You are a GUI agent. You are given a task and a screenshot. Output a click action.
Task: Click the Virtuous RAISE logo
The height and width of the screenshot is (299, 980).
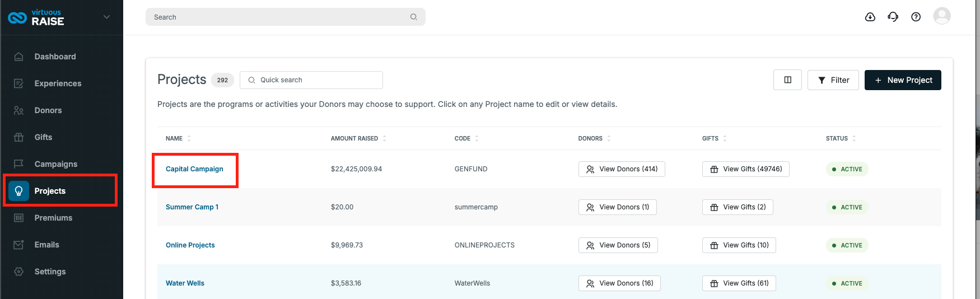pos(36,17)
